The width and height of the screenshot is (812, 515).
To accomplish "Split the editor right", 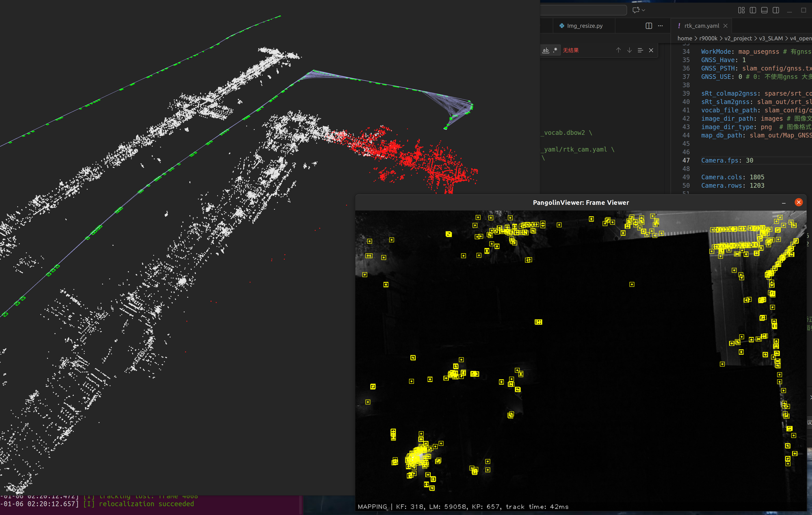I will [648, 26].
